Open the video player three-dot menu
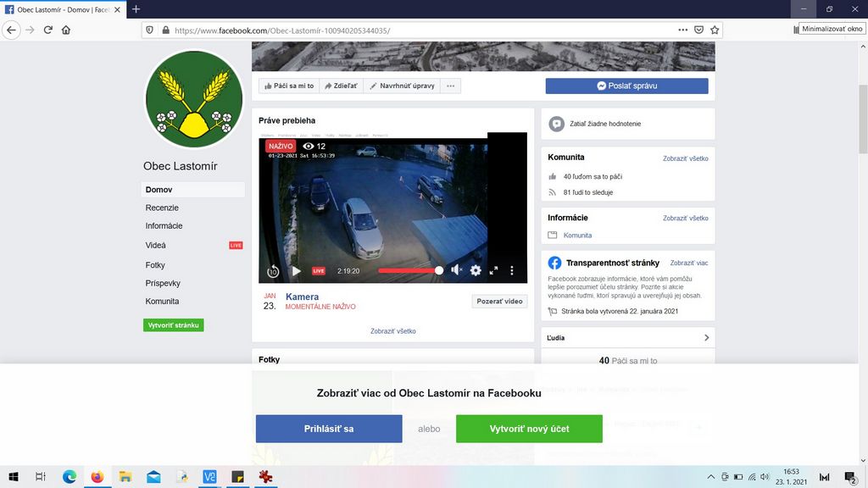Viewport: 868px width, 488px height. pos(511,270)
